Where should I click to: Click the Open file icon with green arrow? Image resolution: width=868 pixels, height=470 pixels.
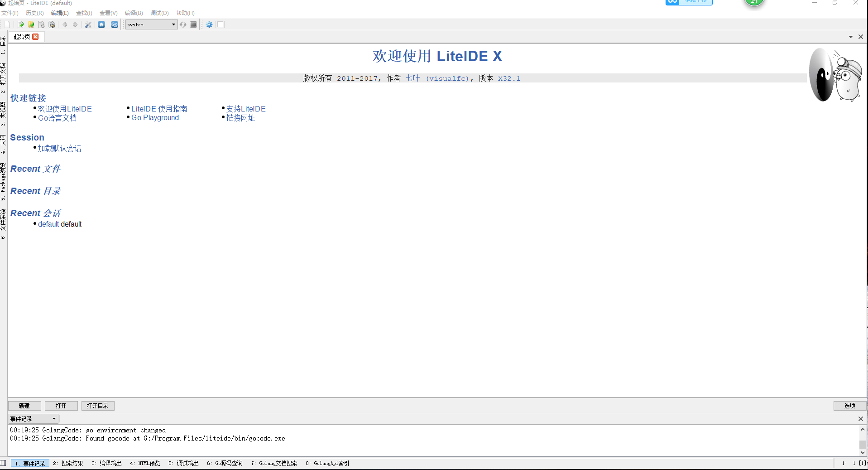[20, 24]
